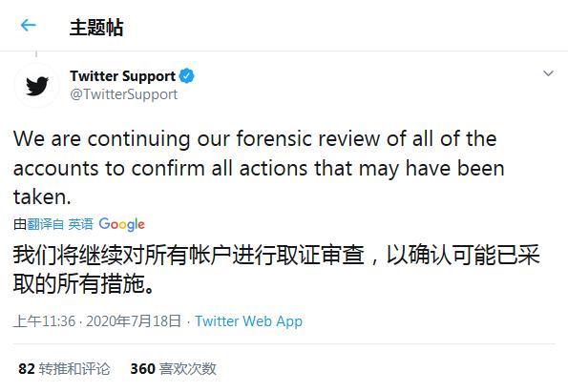View the 喜欢次数 likes list

pos(188,369)
